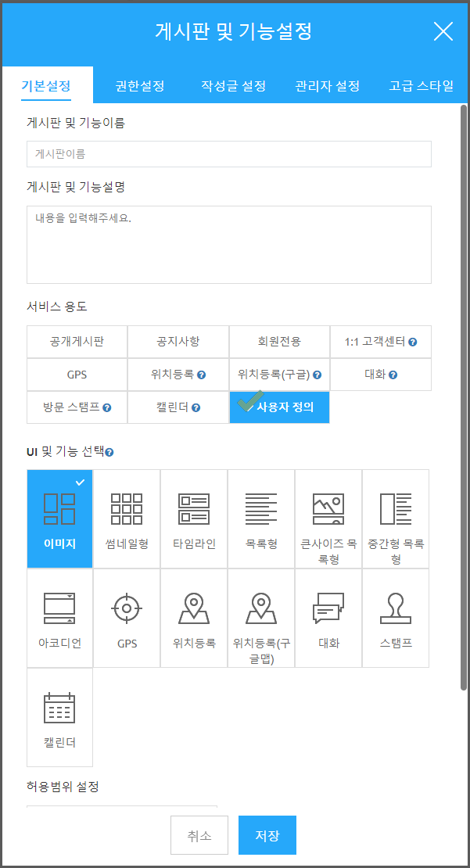Pick the 큰사이즈 목록형 layout icon
The width and height of the screenshot is (470, 868).
(328, 509)
